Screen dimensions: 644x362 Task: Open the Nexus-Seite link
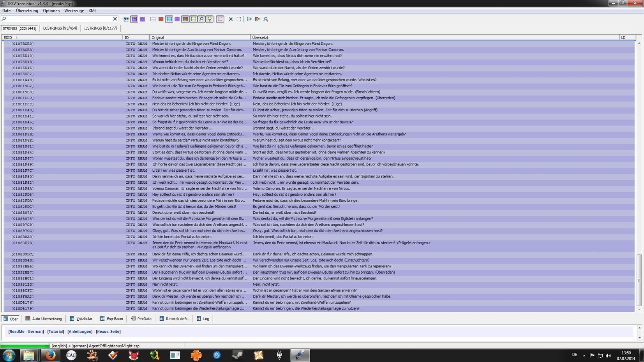pos(108,332)
